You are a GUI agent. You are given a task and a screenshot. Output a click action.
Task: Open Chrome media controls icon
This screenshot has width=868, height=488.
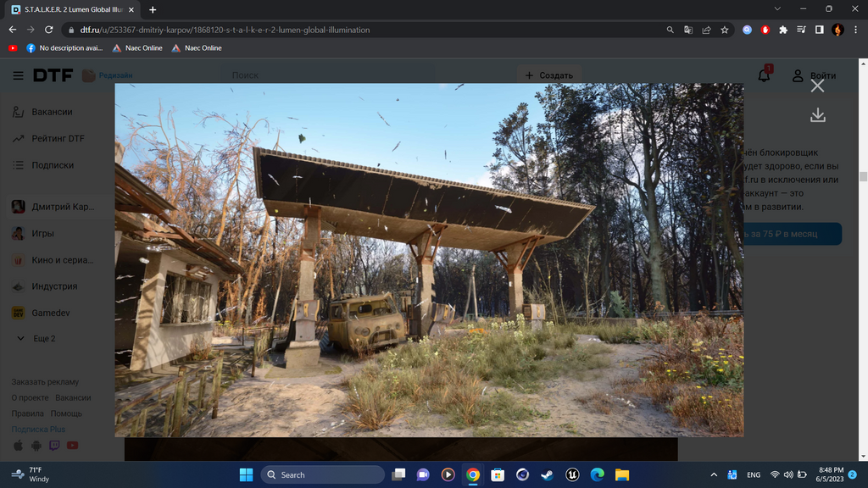pos(801,30)
